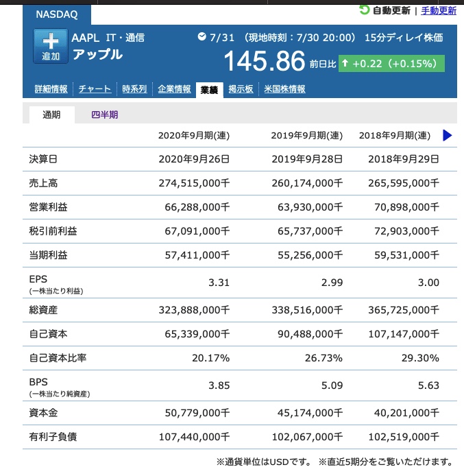Screen dimensions: 464x476
Task: Click the 当期利益 row label
Action: tap(48, 255)
